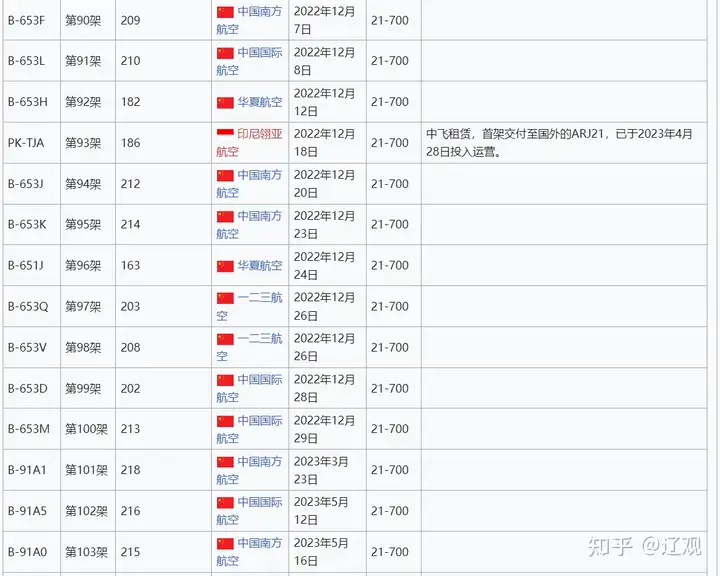Viewport: 720px width, 576px height.
Task: Click the China flag icon in row B-91A1
Action: point(225,462)
